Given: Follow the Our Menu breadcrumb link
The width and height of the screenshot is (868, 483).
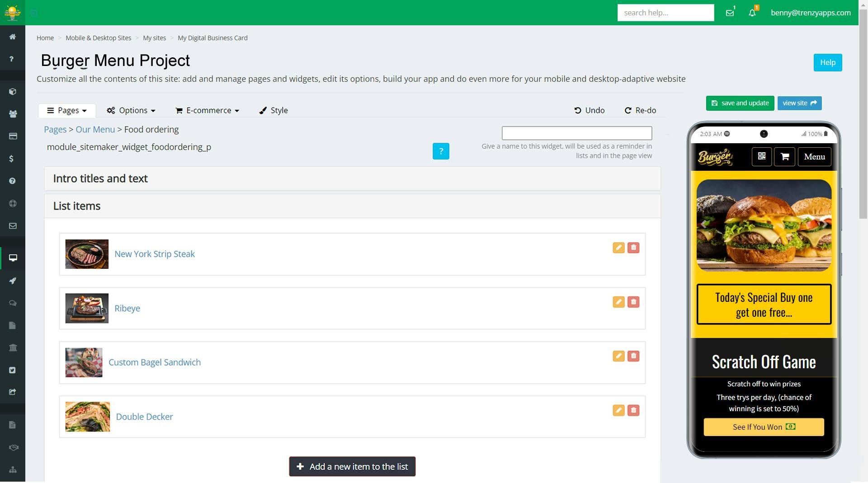Looking at the screenshot, I should 95,130.
